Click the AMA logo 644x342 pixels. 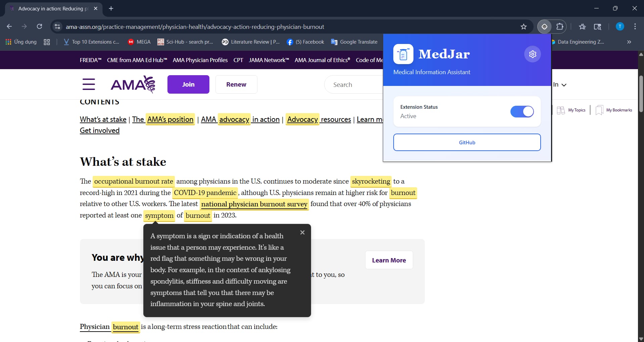pyautogui.click(x=133, y=84)
